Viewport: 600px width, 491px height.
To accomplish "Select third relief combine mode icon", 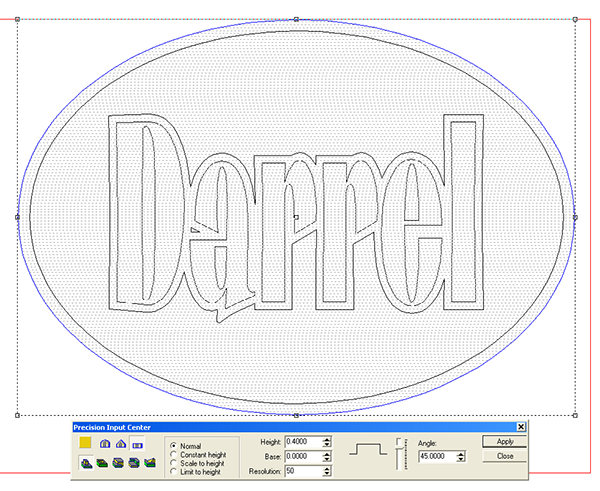I will tap(118, 463).
